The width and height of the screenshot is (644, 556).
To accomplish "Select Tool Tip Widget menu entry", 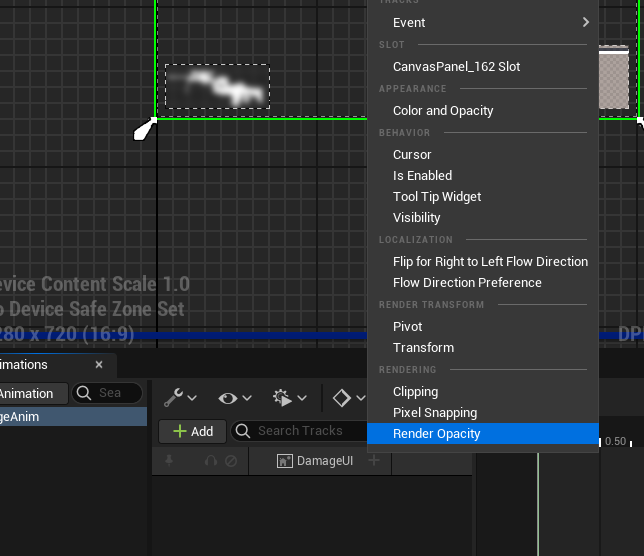I will click(483, 196).
